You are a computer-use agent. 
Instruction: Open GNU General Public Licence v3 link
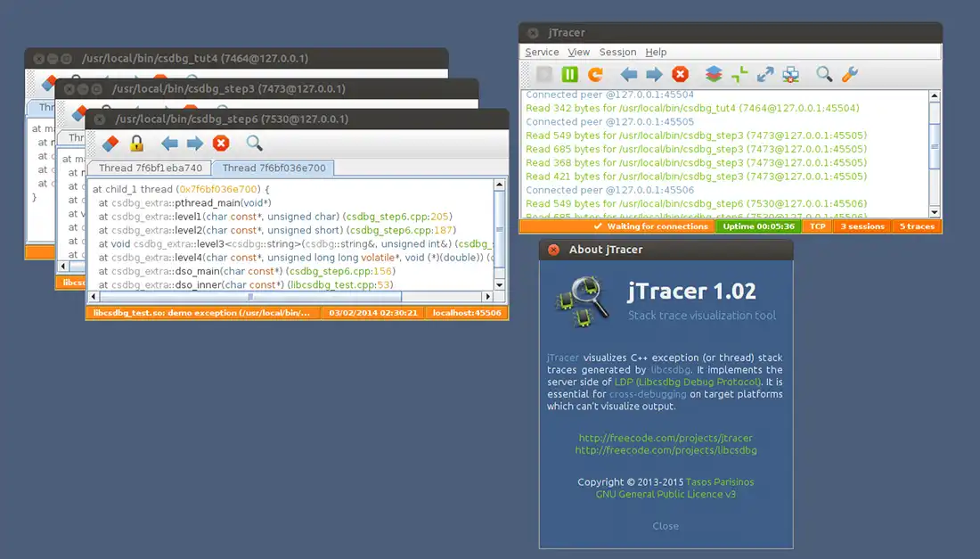coord(666,494)
